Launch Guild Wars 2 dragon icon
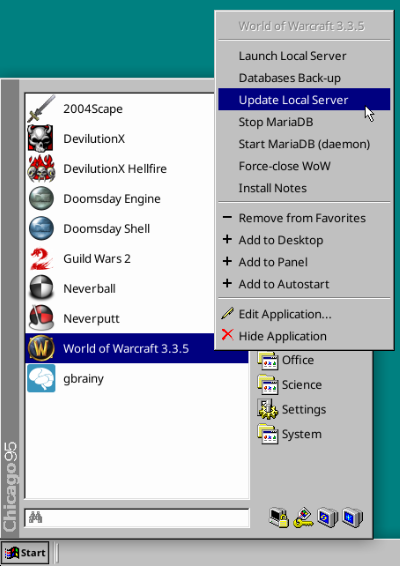The image size is (400, 566). pos(42,258)
